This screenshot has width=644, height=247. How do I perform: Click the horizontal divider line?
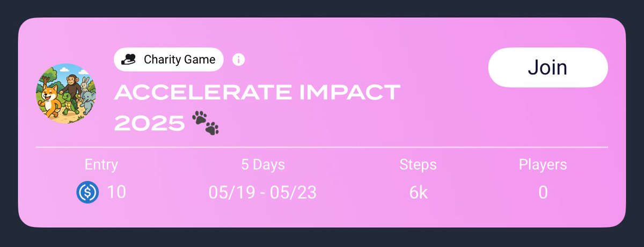pyautogui.click(x=322, y=147)
